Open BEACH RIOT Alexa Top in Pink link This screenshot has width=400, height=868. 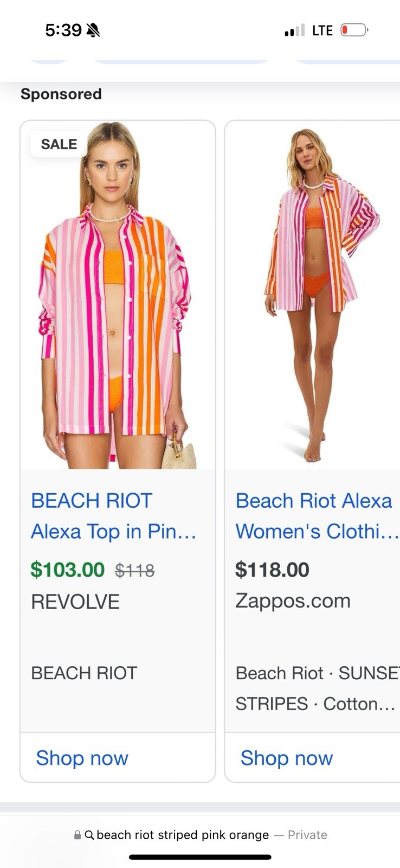tap(113, 516)
